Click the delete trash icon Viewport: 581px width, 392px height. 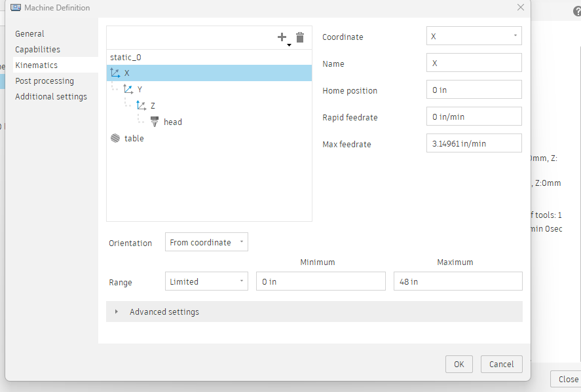tap(300, 37)
